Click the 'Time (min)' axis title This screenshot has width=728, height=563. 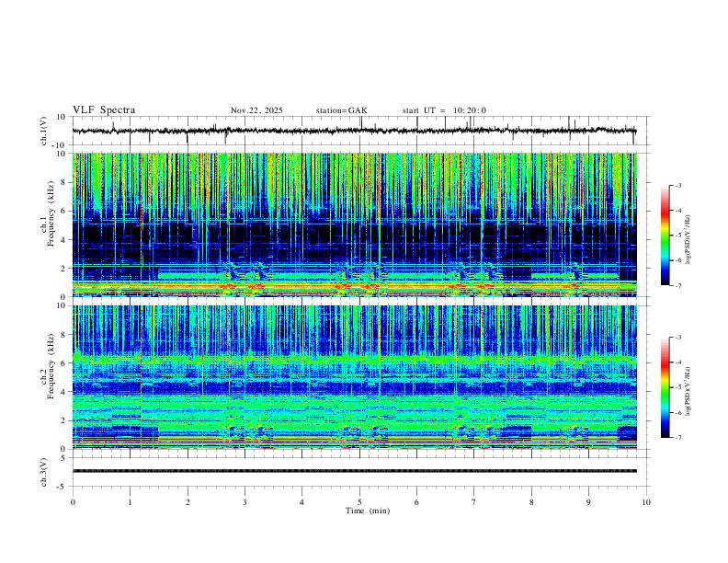368,511
